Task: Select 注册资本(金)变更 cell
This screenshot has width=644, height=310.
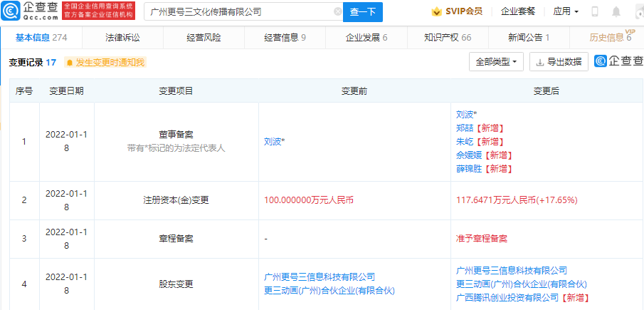Action: tap(176, 200)
